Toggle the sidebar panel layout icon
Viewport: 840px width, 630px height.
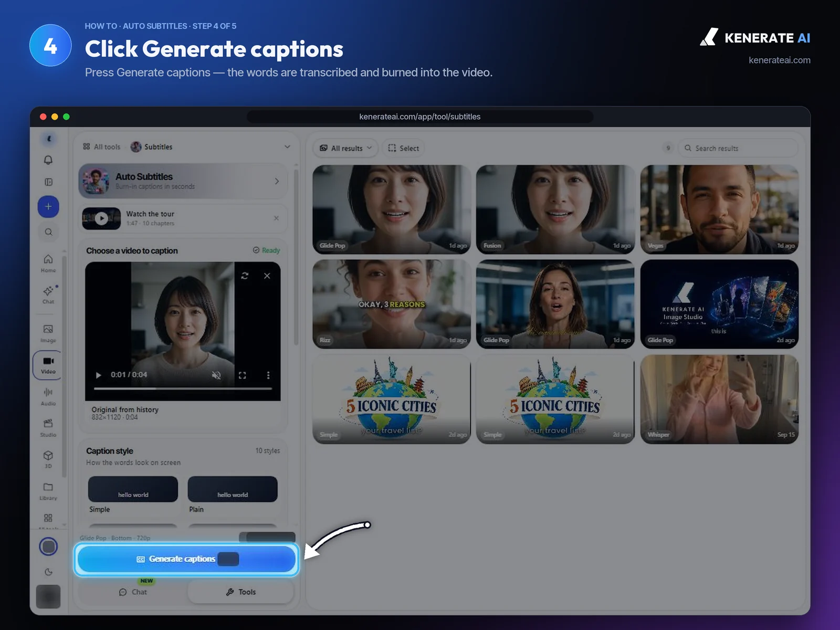tap(48, 182)
